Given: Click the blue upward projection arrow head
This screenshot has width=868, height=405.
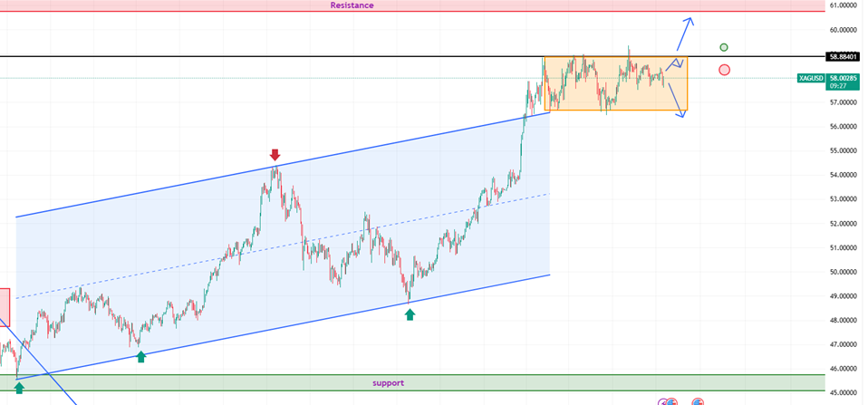Looking at the screenshot, I should tap(689, 21).
